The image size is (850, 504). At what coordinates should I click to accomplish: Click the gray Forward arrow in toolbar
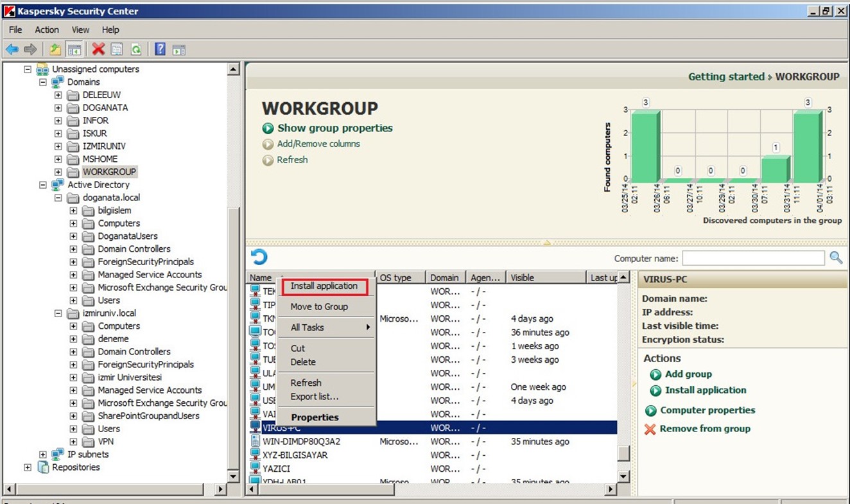pyautogui.click(x=30, y=49)
